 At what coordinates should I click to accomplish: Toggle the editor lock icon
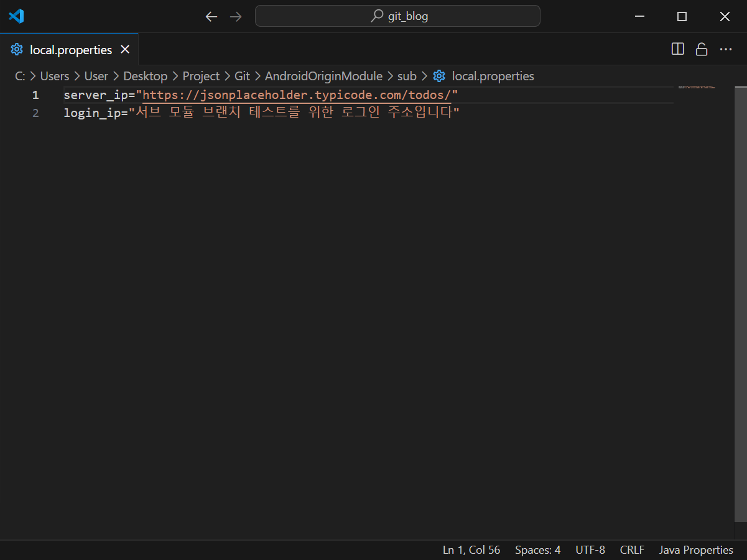pyautogui.click(x=702, y=49)
